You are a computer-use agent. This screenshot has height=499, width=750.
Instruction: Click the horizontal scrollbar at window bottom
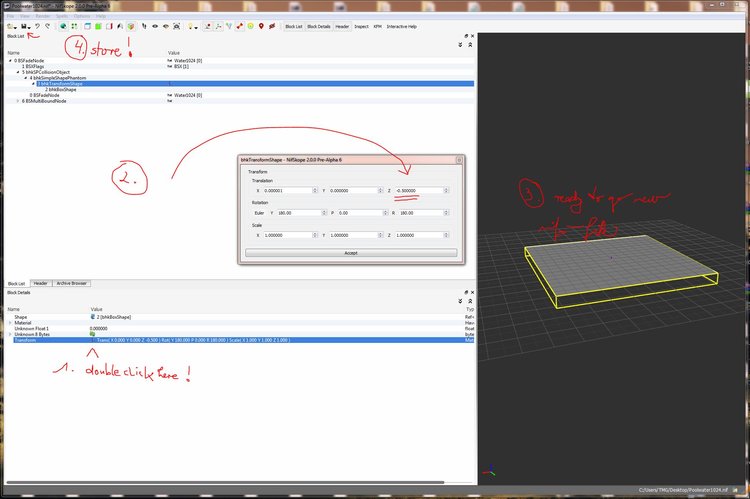(225, 482)
